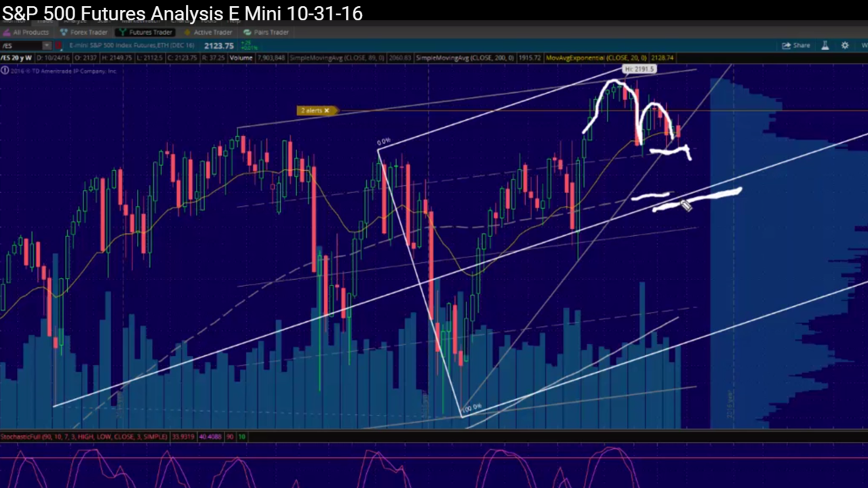The width and height of the screenshot is (868, 488).
Task: Click the last price 2123.75
Action: [219, 45]
